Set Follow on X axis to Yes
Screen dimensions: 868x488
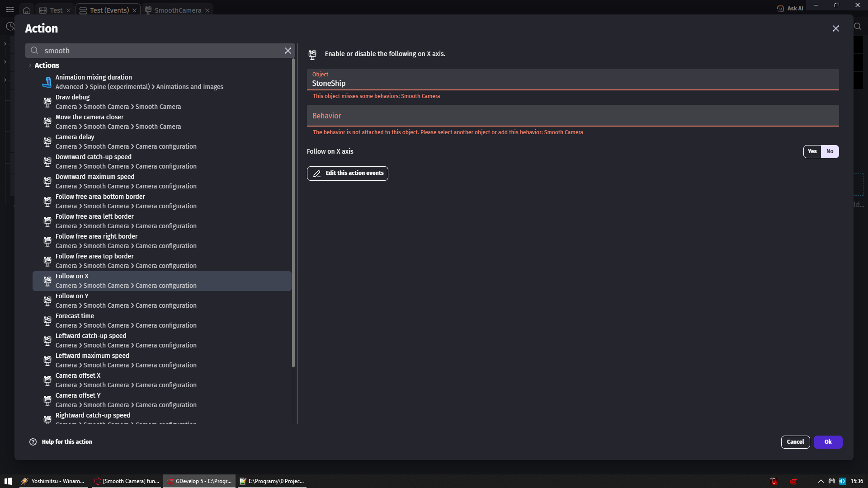click(x=812, y=151)
